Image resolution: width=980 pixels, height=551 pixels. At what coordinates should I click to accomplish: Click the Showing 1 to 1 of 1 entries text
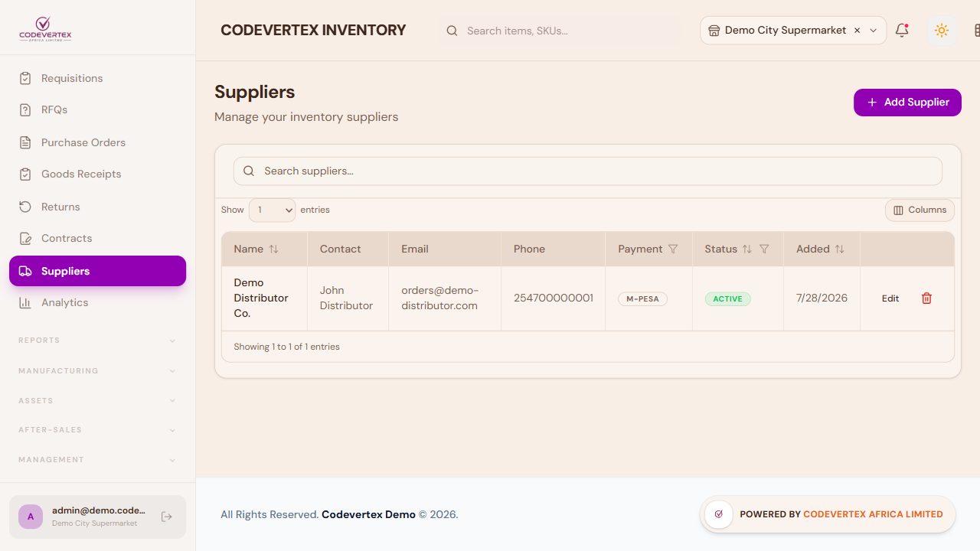click(286, 347)
